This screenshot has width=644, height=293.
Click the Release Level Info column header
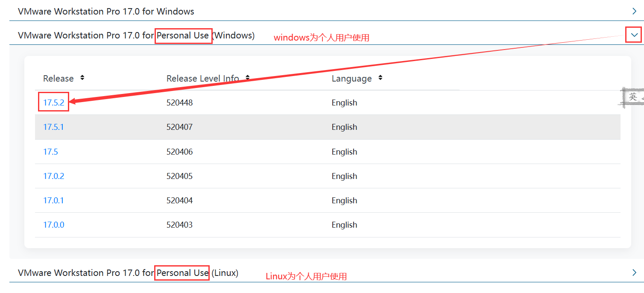203,79
